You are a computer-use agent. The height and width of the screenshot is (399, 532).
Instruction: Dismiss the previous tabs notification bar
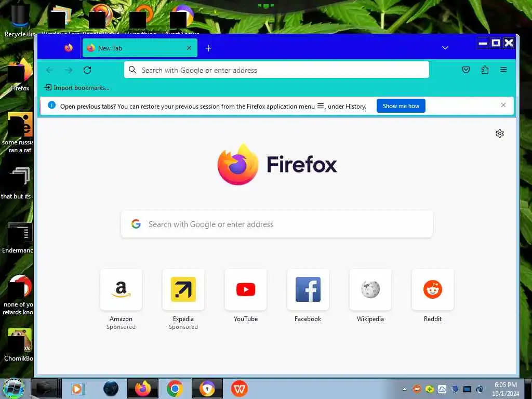503,105
